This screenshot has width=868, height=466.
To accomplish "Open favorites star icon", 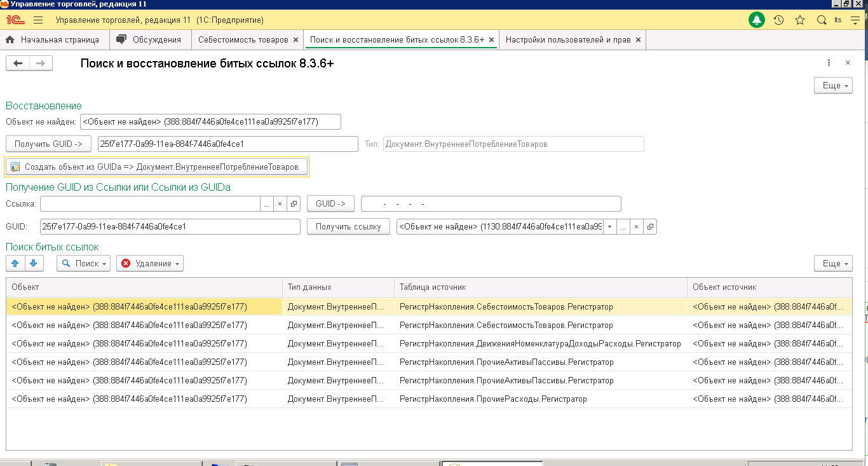I will pyautogui.click(x=800, y=20).
